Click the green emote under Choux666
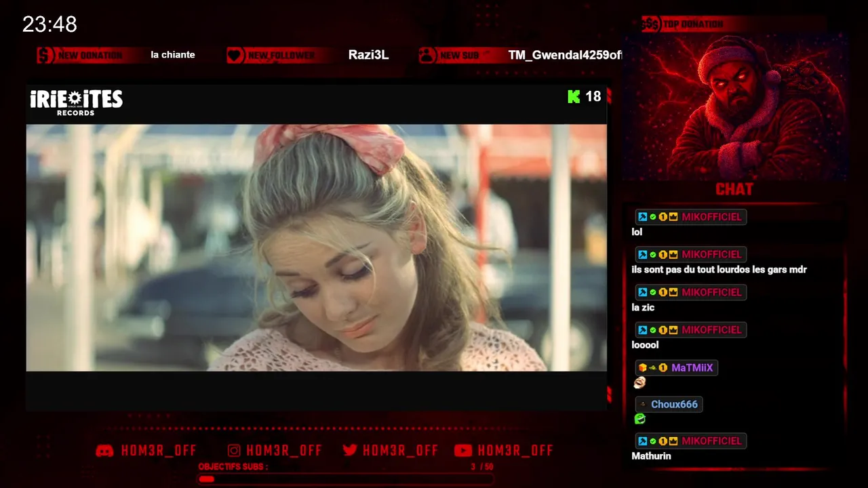This screenshot has height=488, width=868. click(639, 419)
